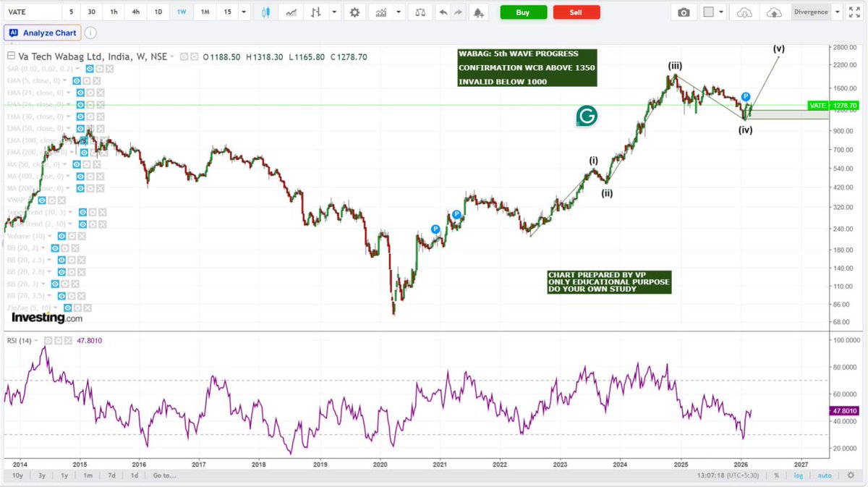Save chart layout with cloud upload icon
This screenshot has height=487, width=868.
[x=773, y=12]
